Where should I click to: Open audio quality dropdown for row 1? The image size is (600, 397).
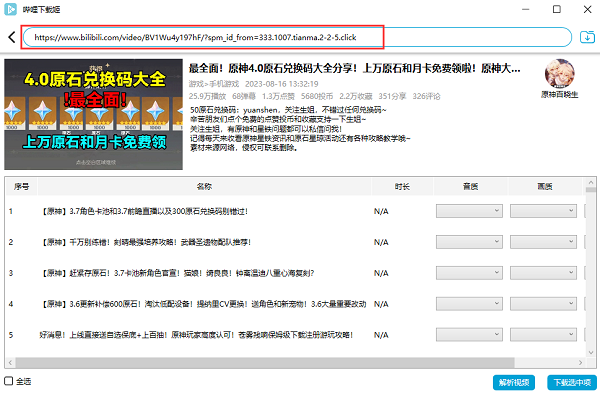point(469,211)
